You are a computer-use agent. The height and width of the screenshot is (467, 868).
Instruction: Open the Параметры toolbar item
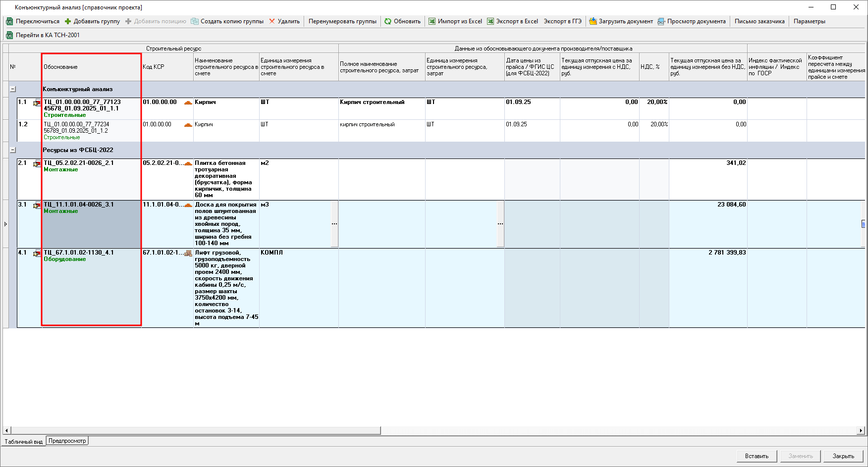coord(809,21)
